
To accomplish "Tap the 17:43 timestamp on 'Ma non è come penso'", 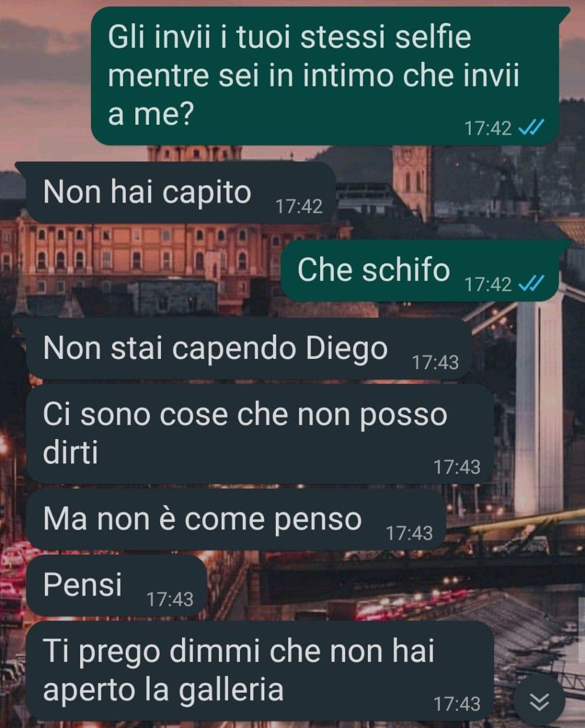I will pyautogui.click(x=409, y=533).
